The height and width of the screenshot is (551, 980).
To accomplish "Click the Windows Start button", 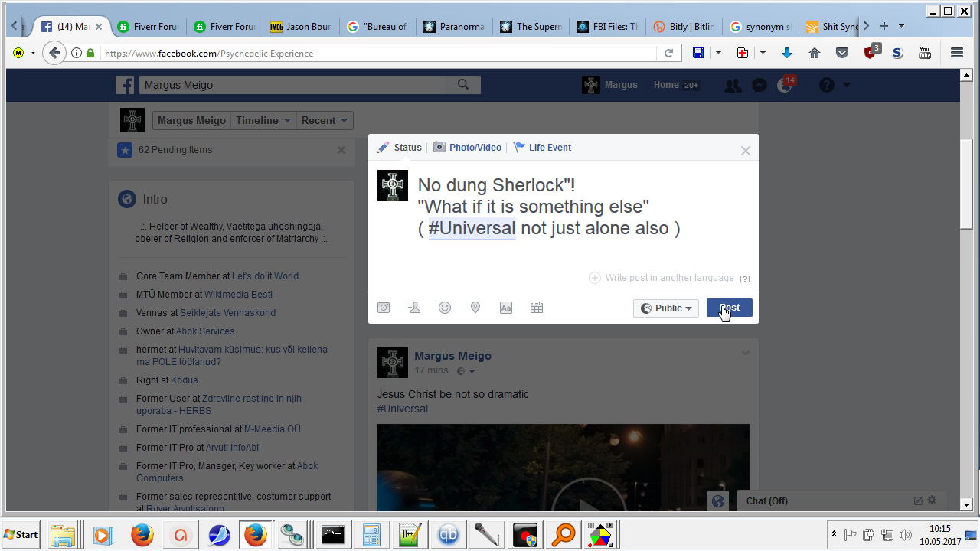I will (x=21, y=534).
